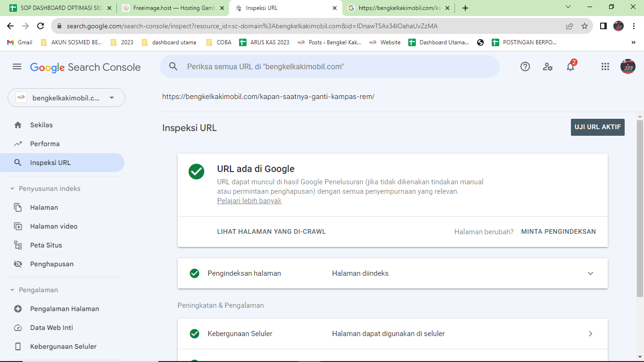Show more bookmarks with double chevron
The height and width of the screenshot is (362, 644).
634,42
